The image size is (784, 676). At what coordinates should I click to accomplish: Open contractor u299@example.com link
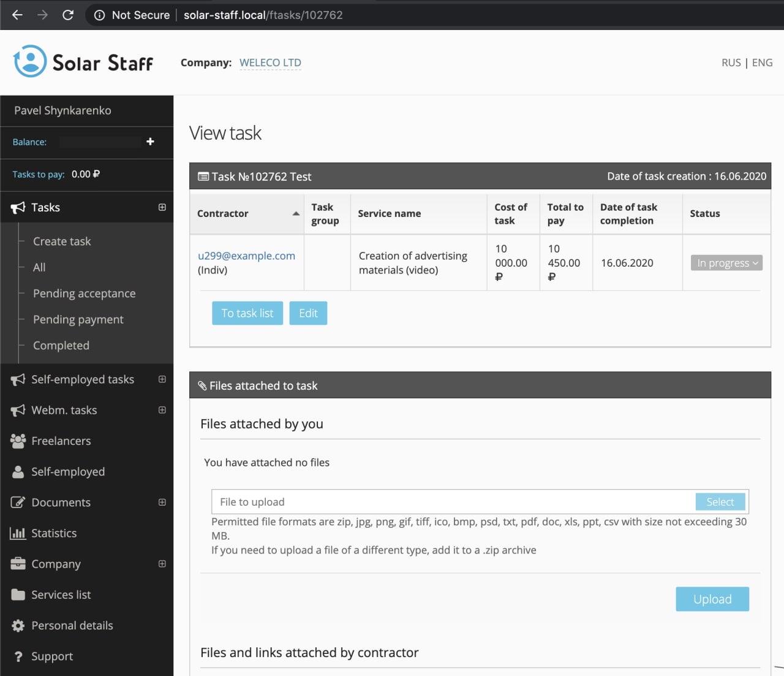coord(246,256)
